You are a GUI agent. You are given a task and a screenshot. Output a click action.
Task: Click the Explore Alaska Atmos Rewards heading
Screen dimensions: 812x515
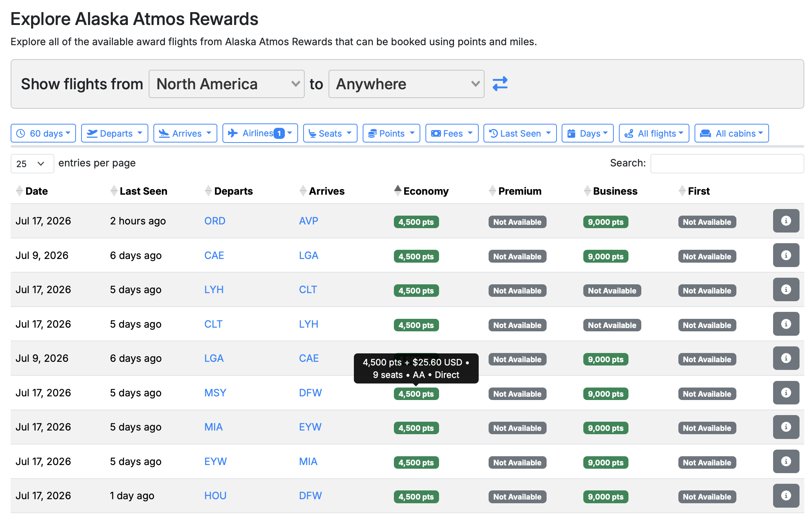pyautogui.click(x=134, y=19)
